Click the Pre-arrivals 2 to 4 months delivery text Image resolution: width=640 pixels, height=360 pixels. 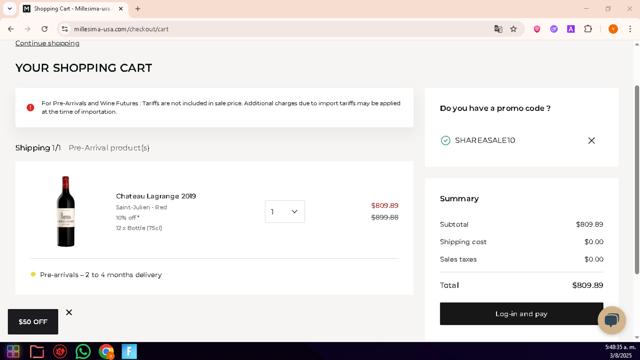(101, 275)
